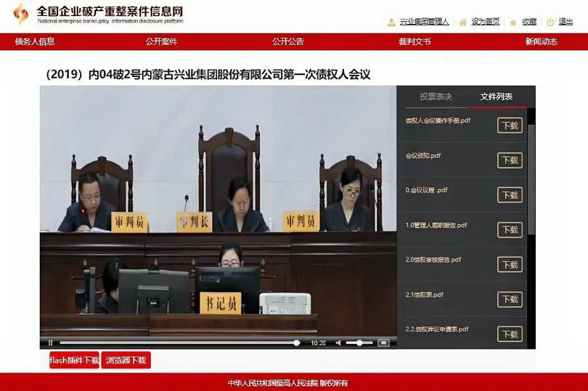Image resolution: width=588 pixels, height=391 pixels.
Task: Click the video time 10:20 label
Action: [318, 343]
